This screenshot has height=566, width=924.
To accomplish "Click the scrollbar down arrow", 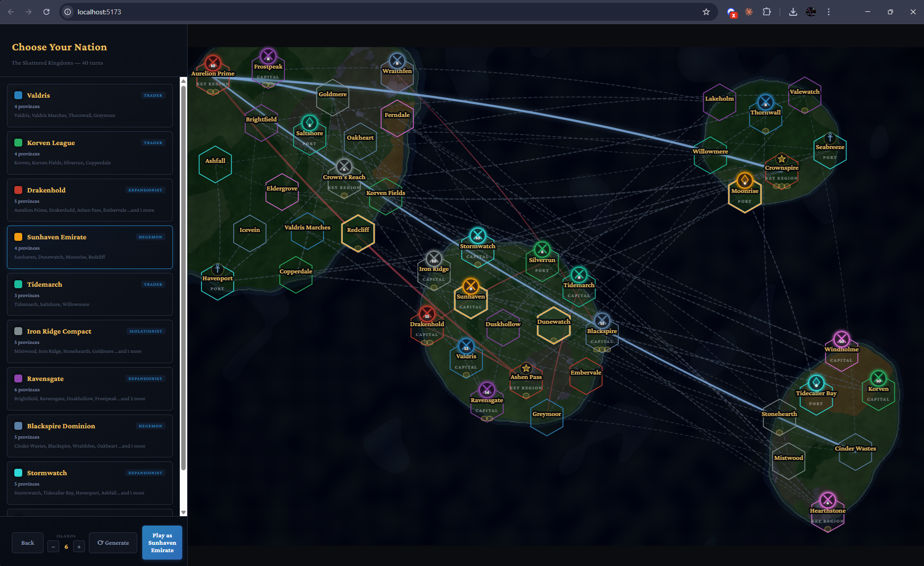I will 183,512.
